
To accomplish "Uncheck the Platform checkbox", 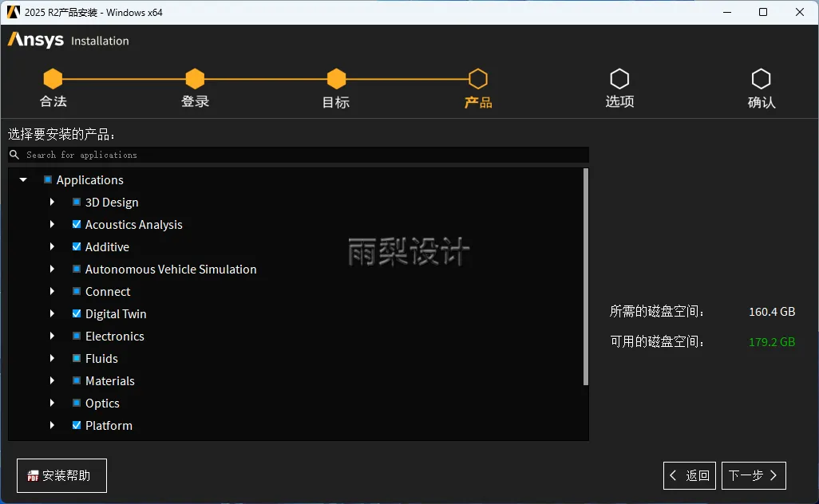I will tap(77, 425).
